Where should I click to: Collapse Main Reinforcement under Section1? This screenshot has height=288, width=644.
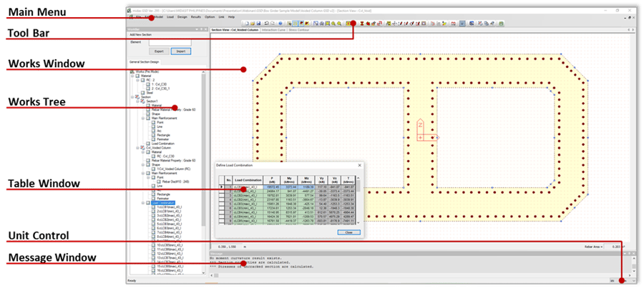143,118
